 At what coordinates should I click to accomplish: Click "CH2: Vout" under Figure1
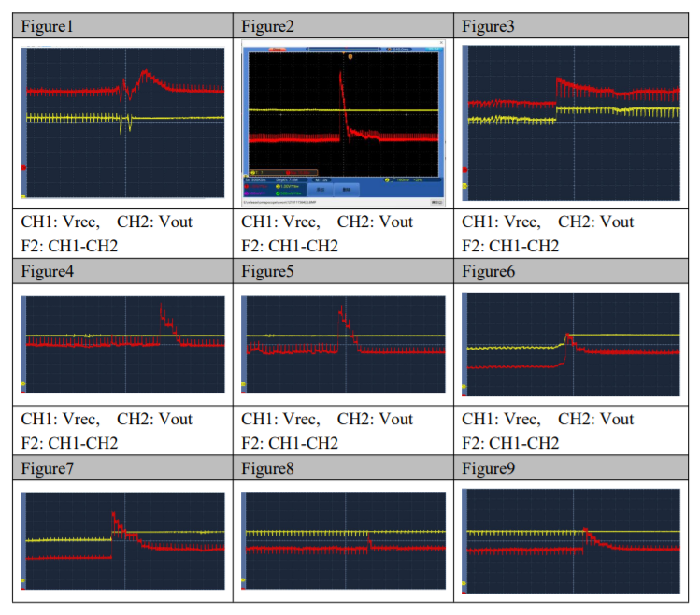point(154,222)
